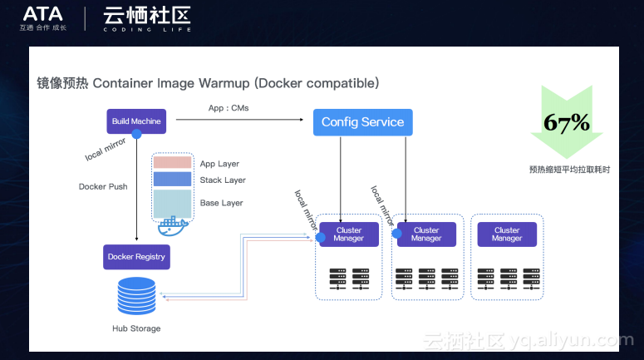Click the caption 预热缩短平均拉取耗时

pos(570,170)
